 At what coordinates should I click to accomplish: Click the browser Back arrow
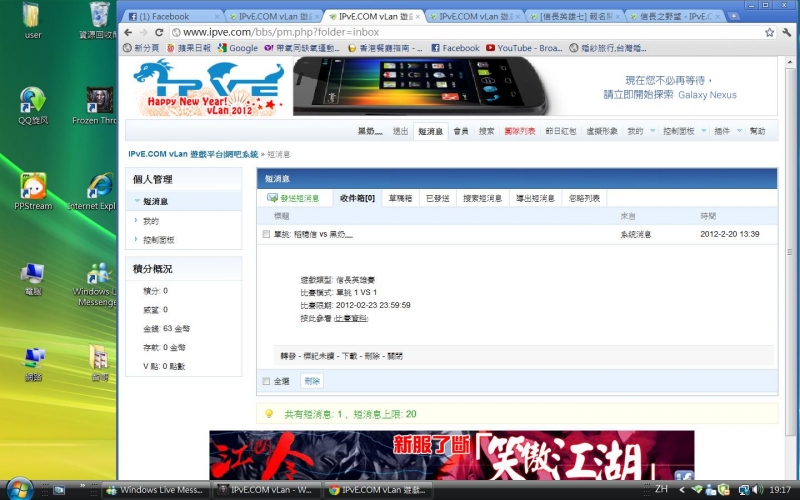coord(128,32)
